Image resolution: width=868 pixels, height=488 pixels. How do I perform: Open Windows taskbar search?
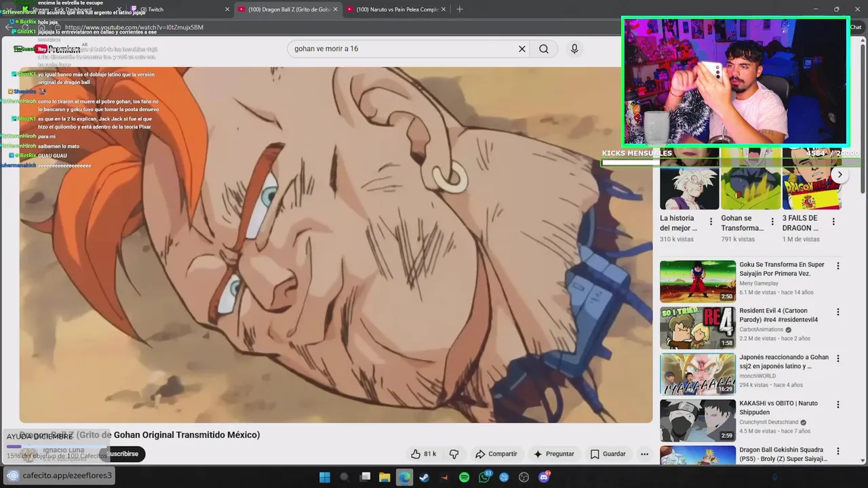(x=344, y=477)
